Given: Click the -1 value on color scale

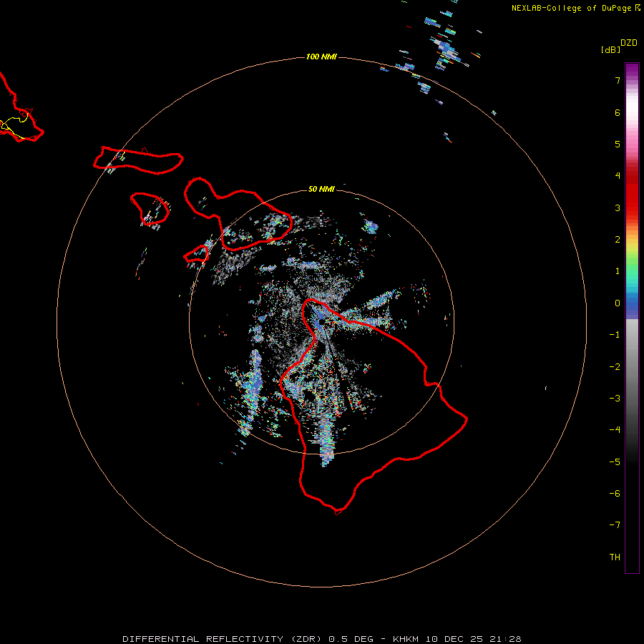Looking at the screenshot, I should (615, 335).
